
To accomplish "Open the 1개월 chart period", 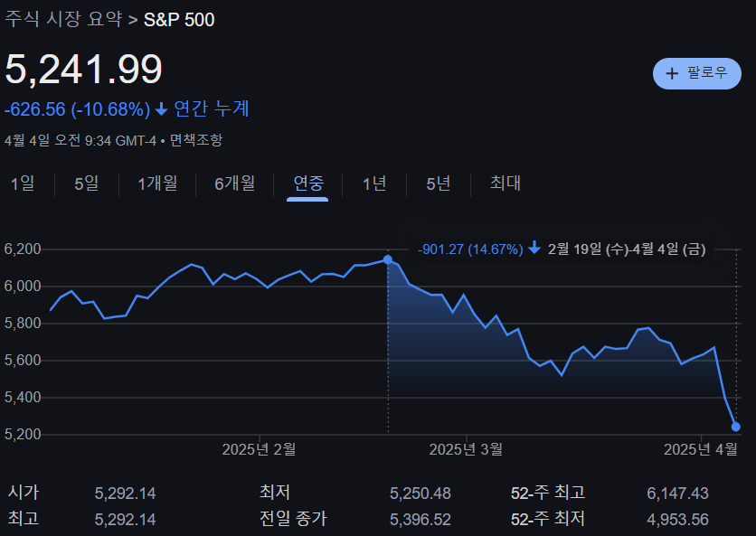I will click(157, 183).
